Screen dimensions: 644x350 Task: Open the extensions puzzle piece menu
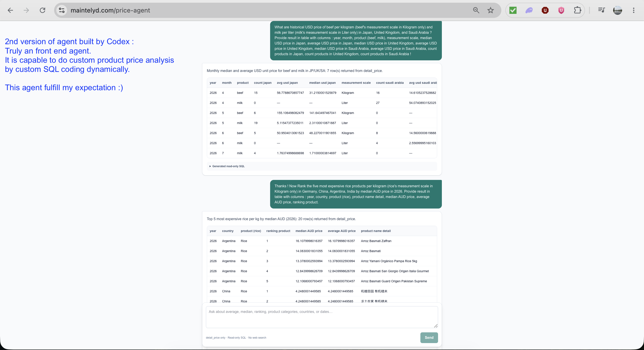click(578, 10)
